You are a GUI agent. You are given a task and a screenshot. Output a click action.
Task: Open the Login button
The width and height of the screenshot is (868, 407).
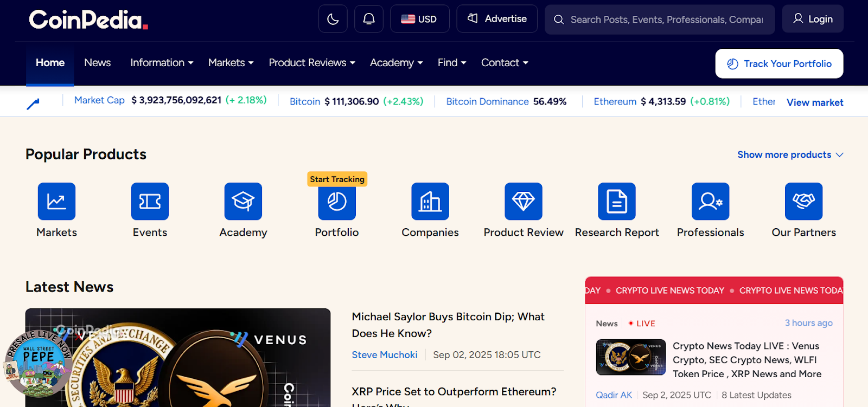pyautogui.click(x=813, y=19)
